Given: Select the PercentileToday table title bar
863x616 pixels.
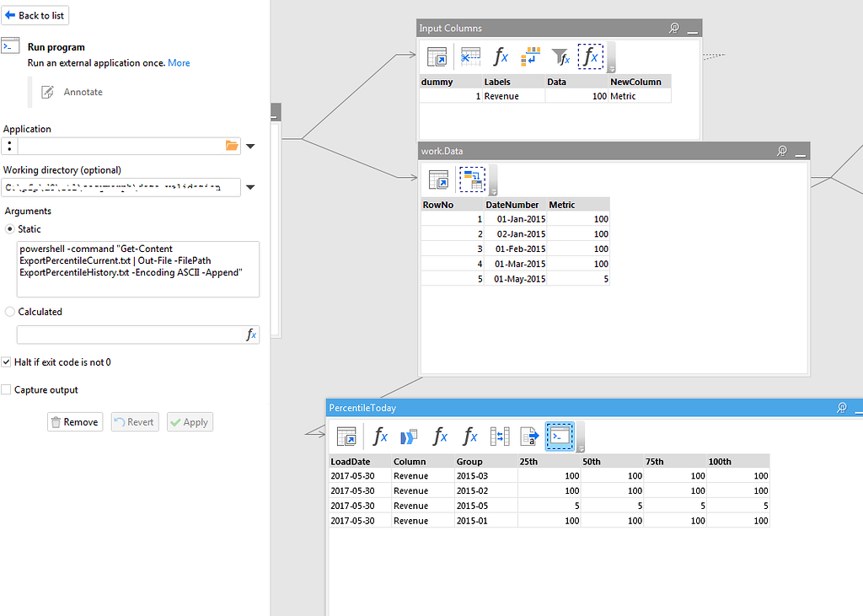Looking at the screenshot, I should [x=594, y=408].
